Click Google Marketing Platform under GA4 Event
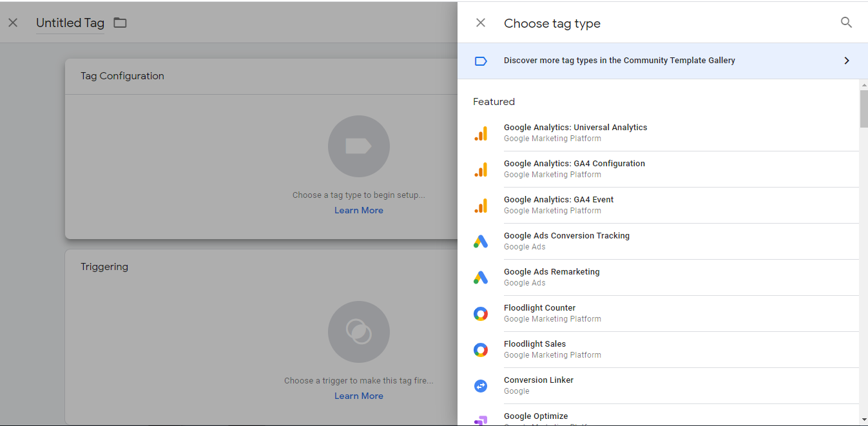Viewport: 868px width, 426px height. click(x=552, y=211)
